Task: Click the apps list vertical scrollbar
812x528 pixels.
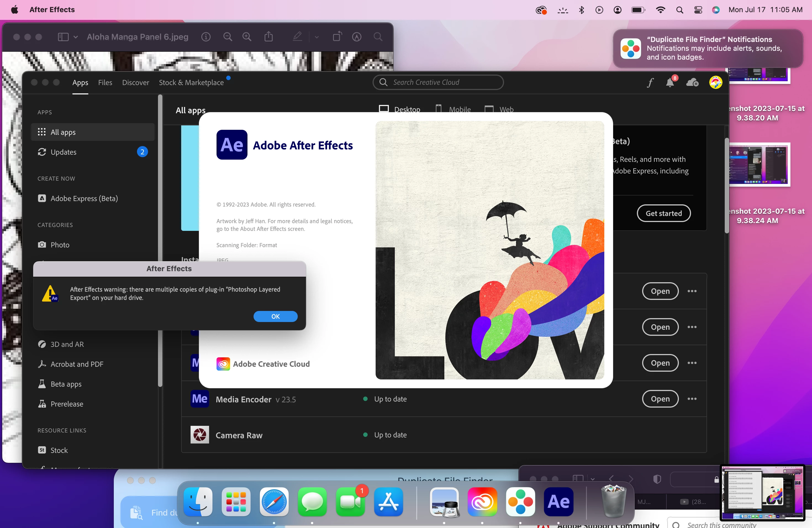Action: (x=726, y=186)
